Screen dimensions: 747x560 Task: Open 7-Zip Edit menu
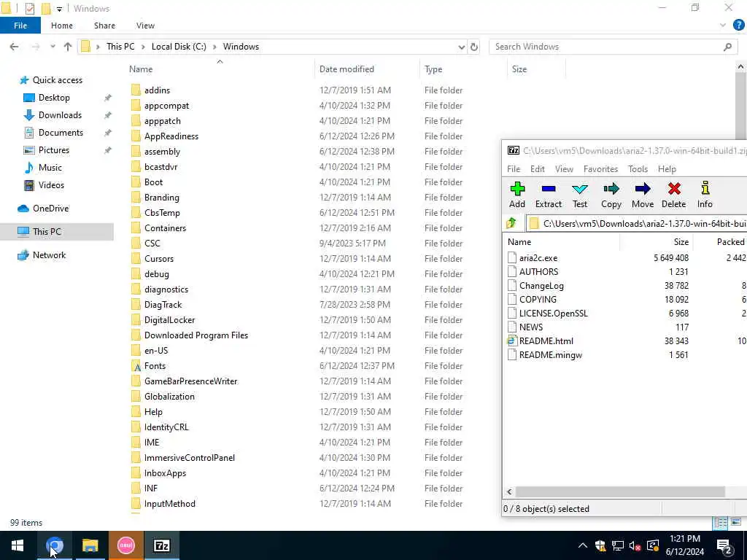[x=538, y=169]
